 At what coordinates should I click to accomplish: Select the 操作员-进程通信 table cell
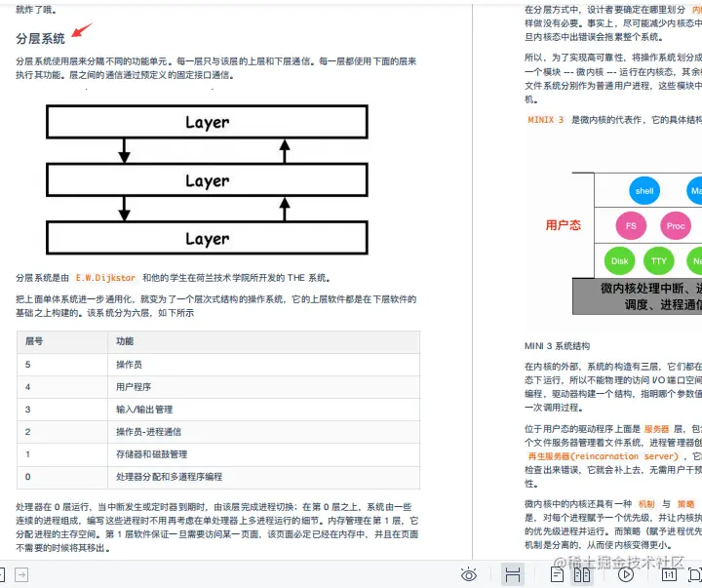coord(263,432)
